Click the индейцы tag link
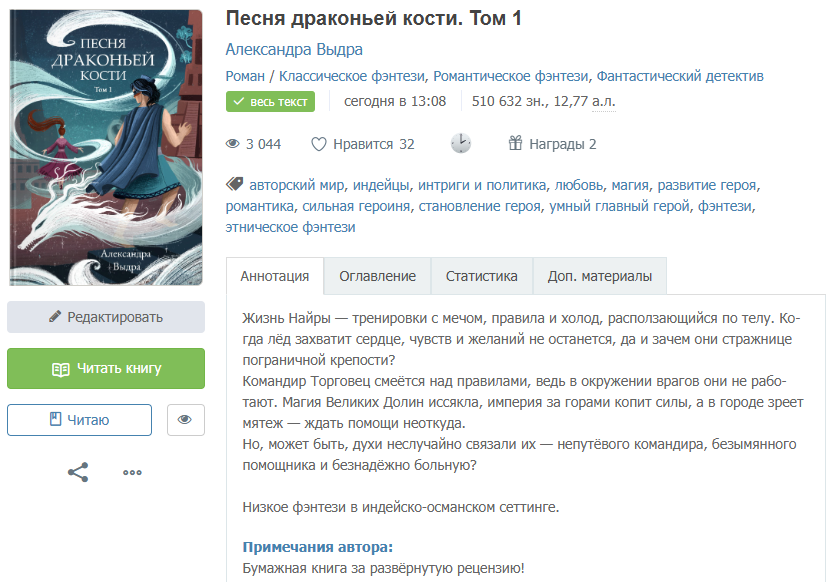Screen dimensions: 833x582 [381, 185]
